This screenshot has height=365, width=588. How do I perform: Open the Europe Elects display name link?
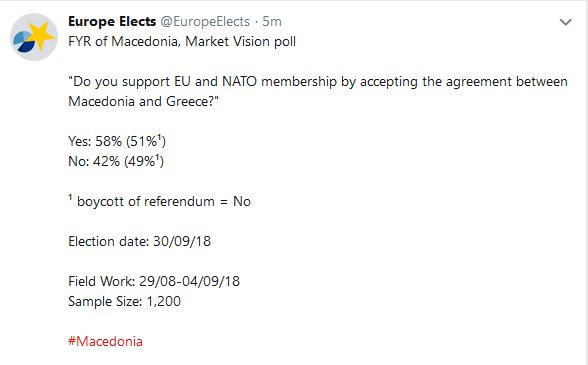coord(112,21)
